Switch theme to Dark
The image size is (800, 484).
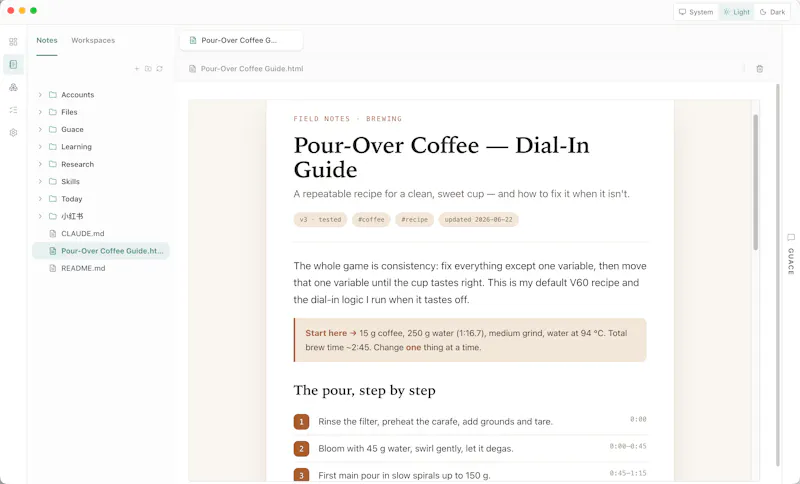[772, 12]
